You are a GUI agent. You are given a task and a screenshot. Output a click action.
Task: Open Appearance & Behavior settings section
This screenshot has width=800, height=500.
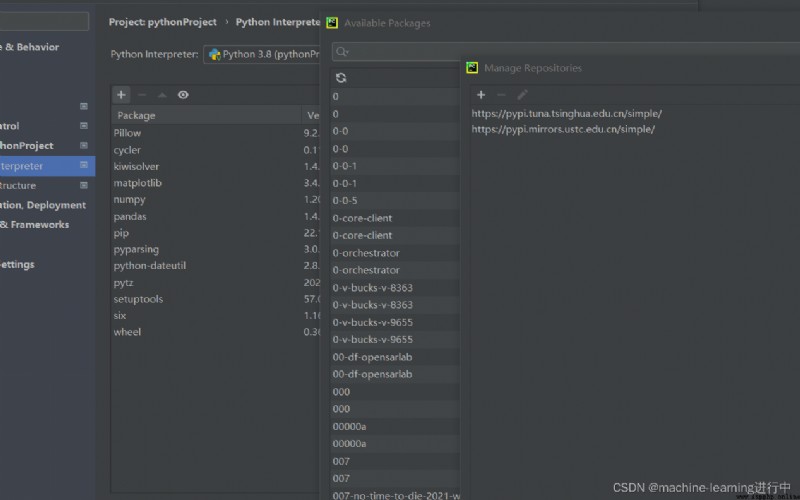point(29,47)
